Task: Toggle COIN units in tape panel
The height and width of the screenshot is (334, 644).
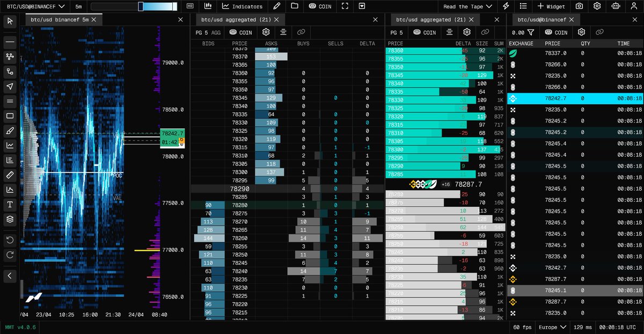Action: coord(556,32)
